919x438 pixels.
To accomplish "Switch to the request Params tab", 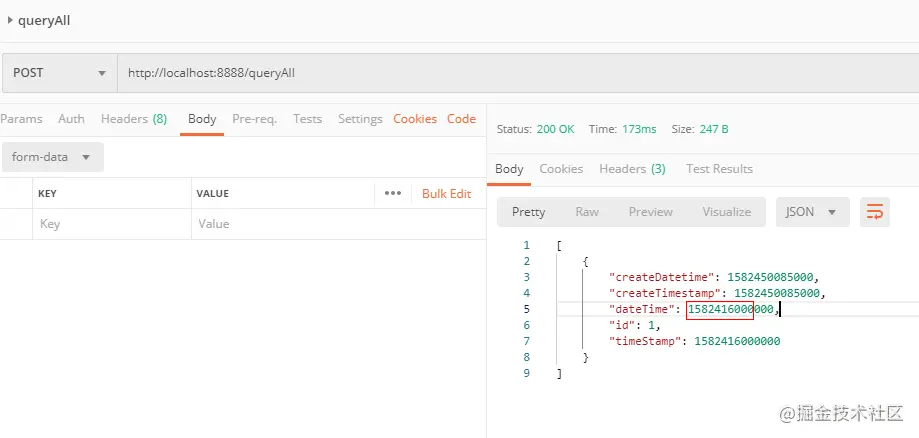I will 21,119.
